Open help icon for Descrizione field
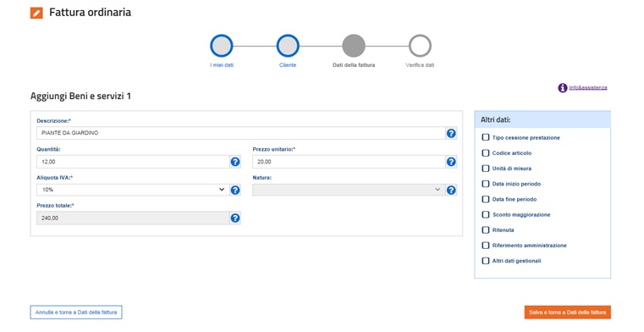Viewport: 644px width, 332px height. click(451, 133)
